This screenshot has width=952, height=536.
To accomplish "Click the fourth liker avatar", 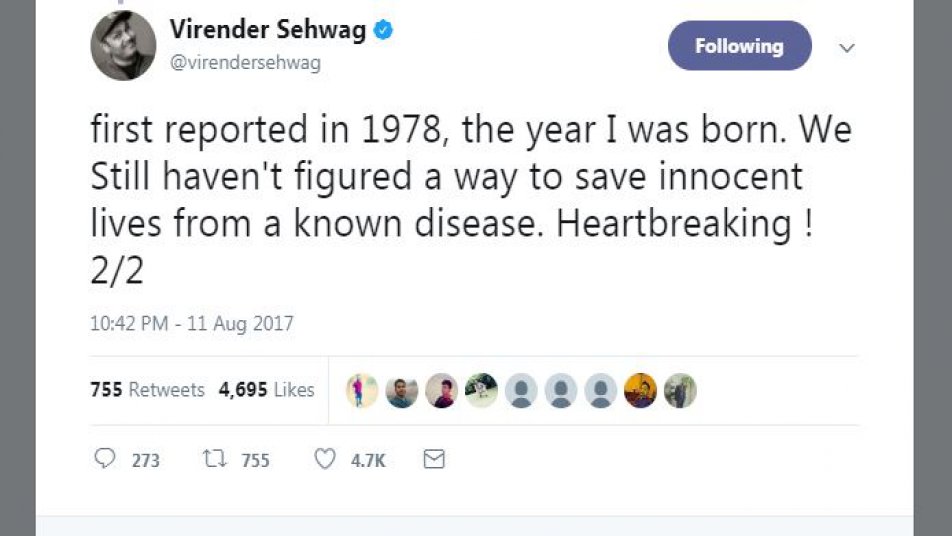I will [481, 390].
